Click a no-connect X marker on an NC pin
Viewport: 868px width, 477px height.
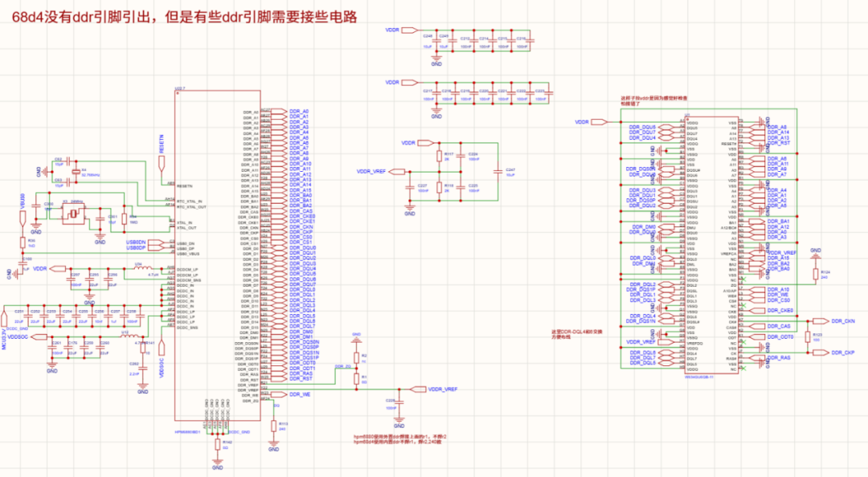743,279
